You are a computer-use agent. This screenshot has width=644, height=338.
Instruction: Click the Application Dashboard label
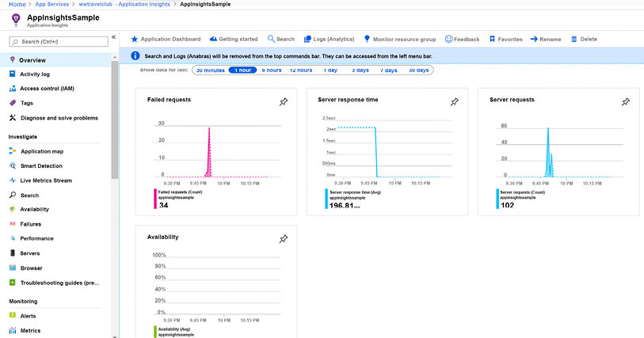pos(170,39)
